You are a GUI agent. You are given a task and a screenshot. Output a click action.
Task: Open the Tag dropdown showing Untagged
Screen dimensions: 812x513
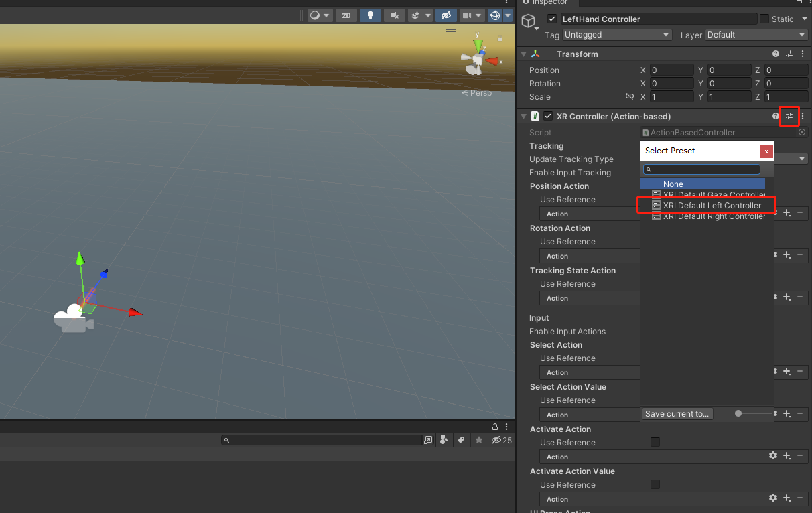616,35
